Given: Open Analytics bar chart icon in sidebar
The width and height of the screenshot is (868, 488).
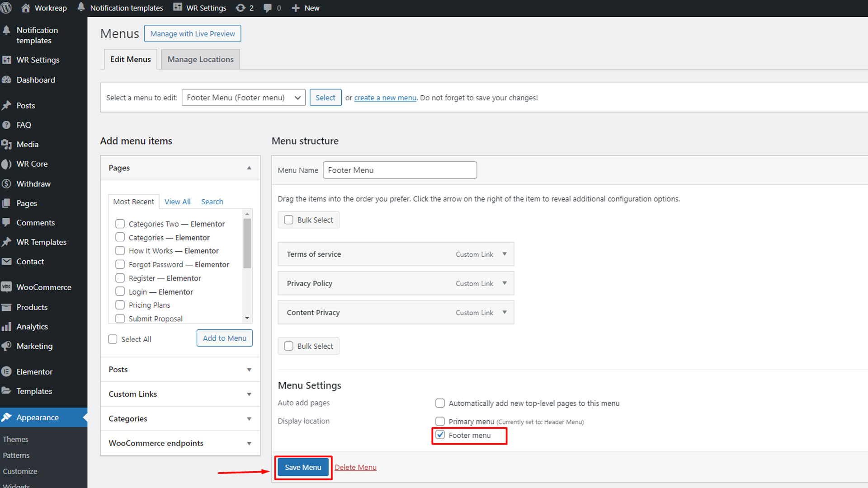Looking at the screenshot, I should pos(6,327).
